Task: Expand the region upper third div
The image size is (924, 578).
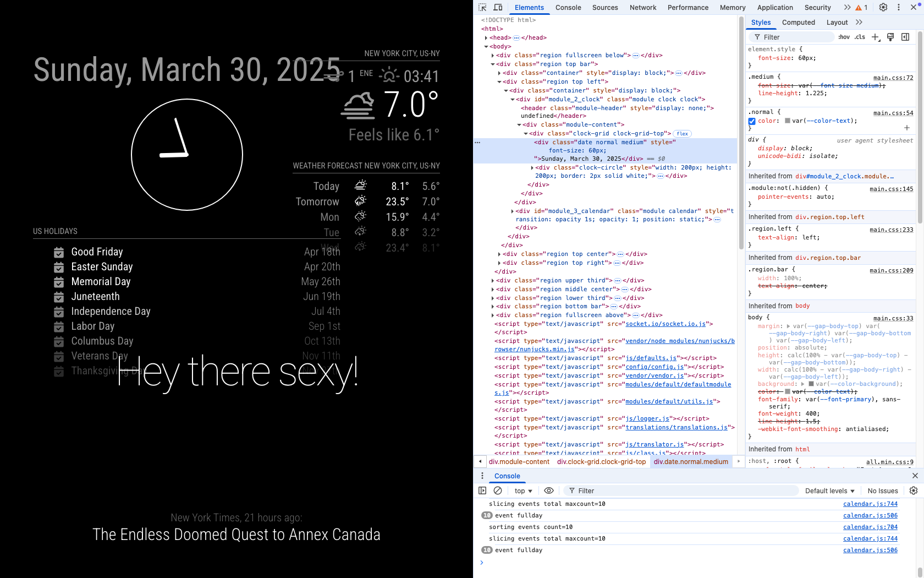Action: [493, 281]
